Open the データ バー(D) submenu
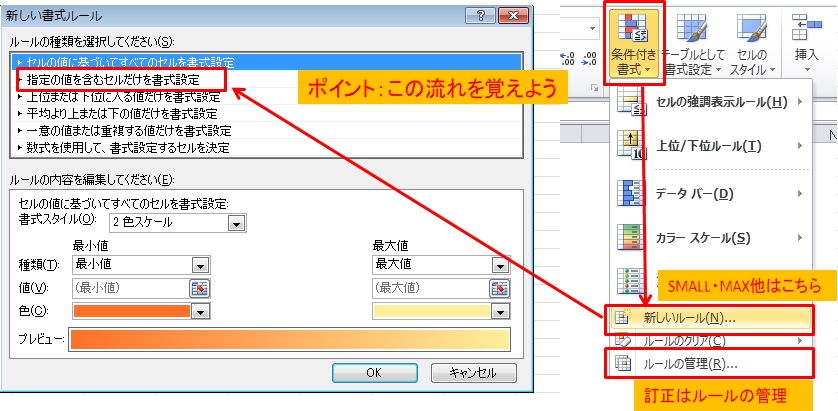838x411 pixels. pos(711,193)
